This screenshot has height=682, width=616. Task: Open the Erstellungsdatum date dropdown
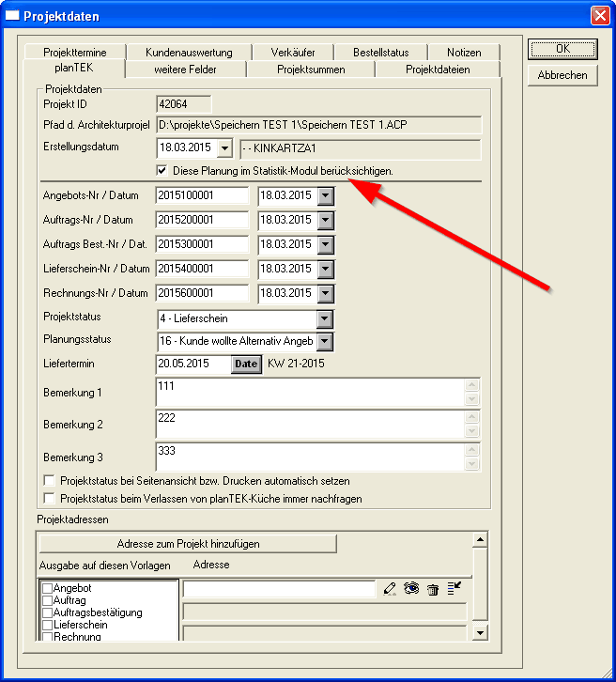coord(223,148)
